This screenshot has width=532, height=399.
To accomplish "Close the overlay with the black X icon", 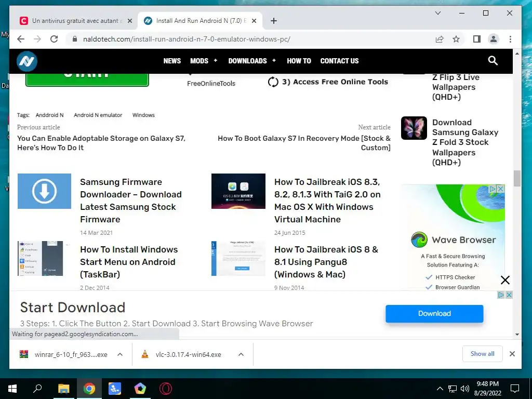I will [x=505, y=280].
